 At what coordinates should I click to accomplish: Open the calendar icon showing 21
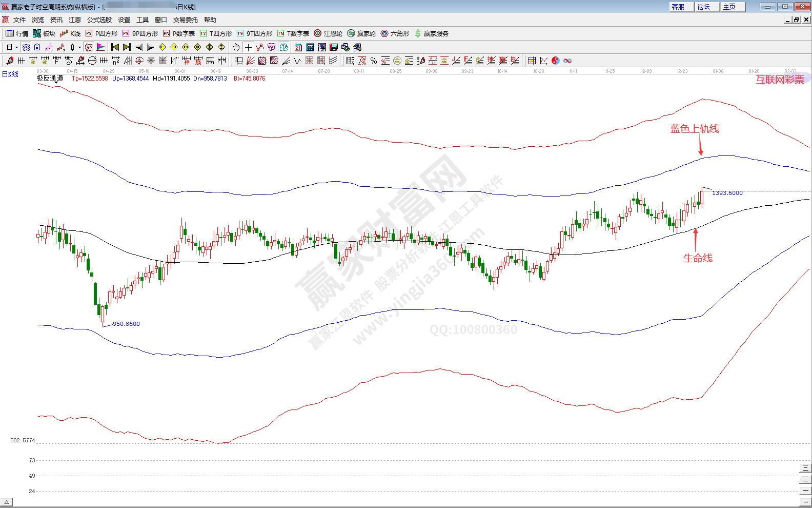coord(298,47)
